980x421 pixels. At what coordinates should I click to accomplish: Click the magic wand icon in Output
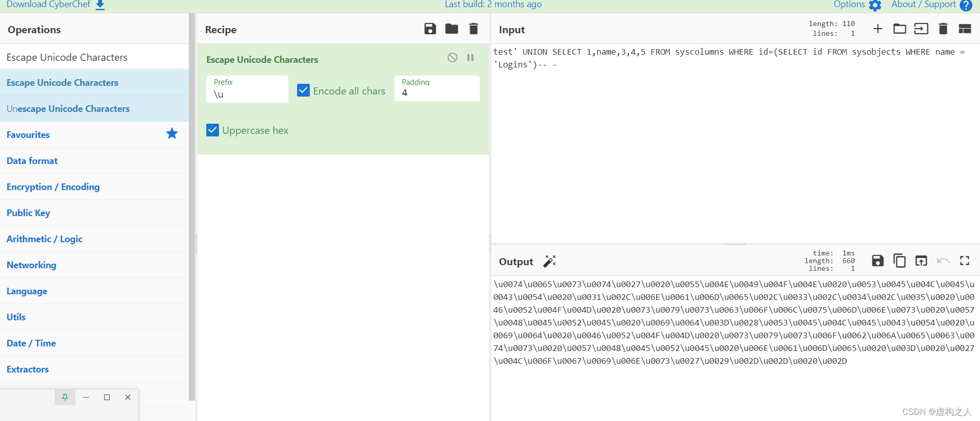pos(549,261)
